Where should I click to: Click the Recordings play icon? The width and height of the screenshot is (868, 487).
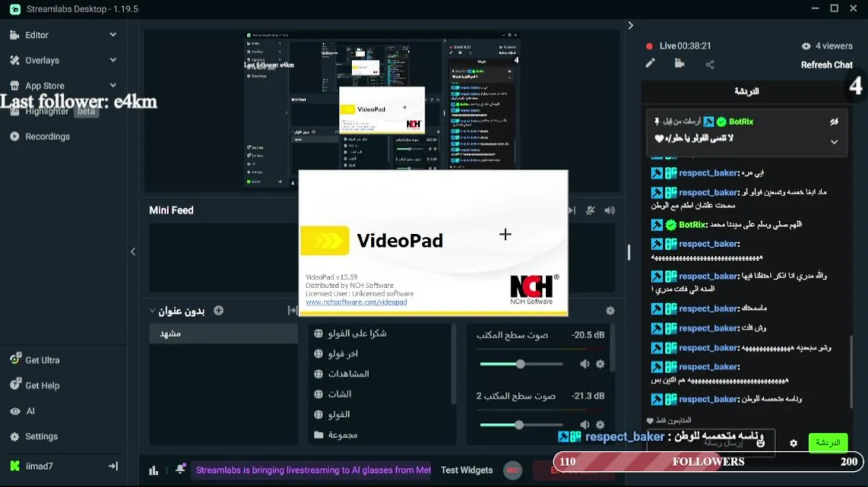tap(14, 137)
